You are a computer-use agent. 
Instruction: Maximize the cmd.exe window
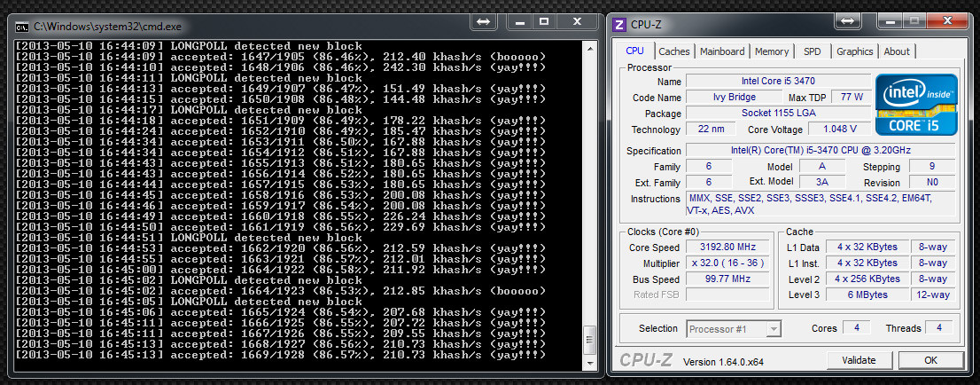coord(544,21)
